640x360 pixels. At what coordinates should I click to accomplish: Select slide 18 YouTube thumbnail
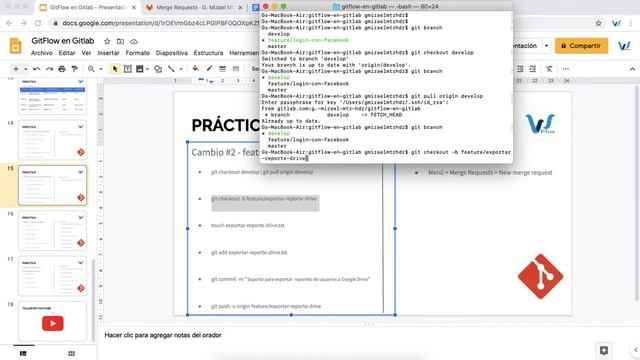(53, 321)
